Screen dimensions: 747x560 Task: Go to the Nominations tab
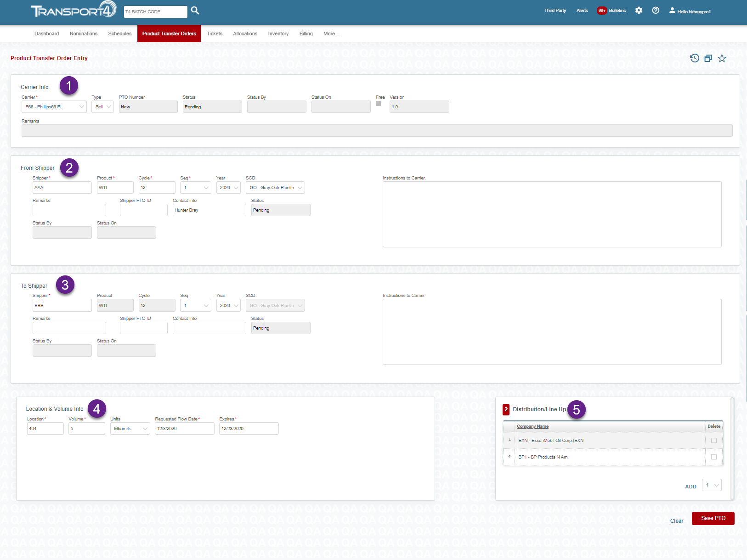click(x=84, y=34)
